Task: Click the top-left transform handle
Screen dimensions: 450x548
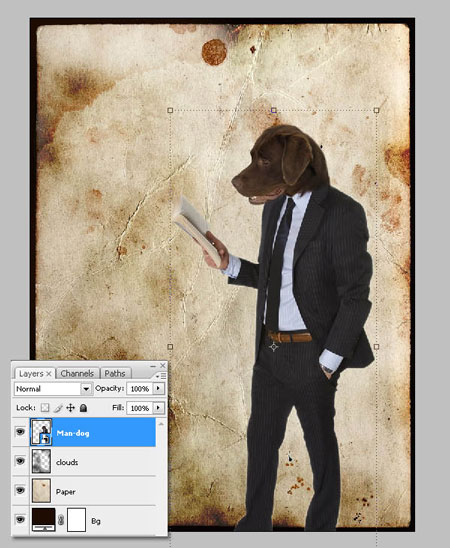Action: coord(170,110)
